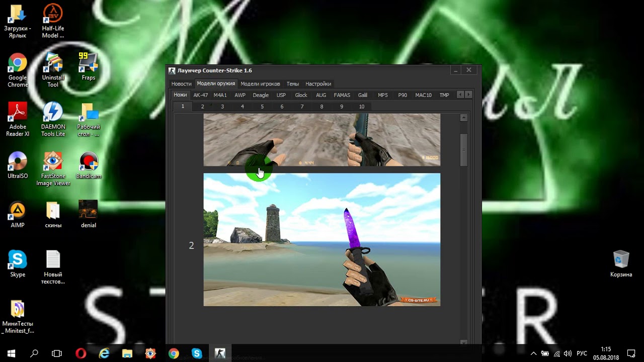Select the AK-47 weapon tab

[200, 95]
